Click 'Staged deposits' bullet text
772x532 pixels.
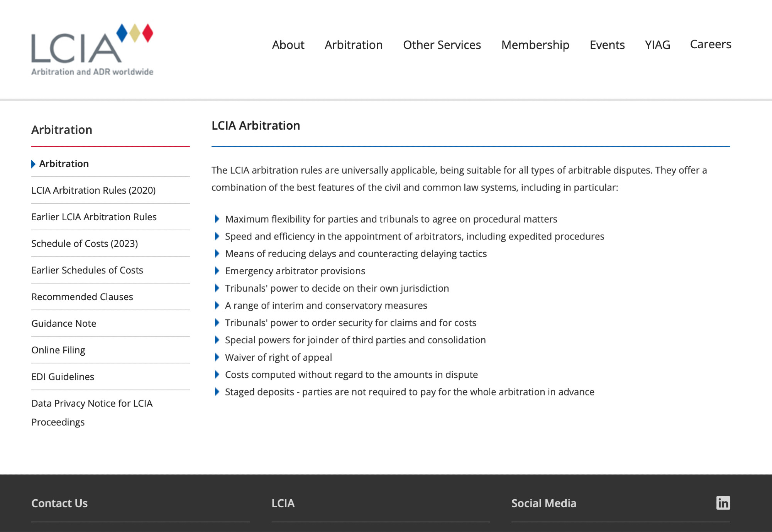coord(410,392)
